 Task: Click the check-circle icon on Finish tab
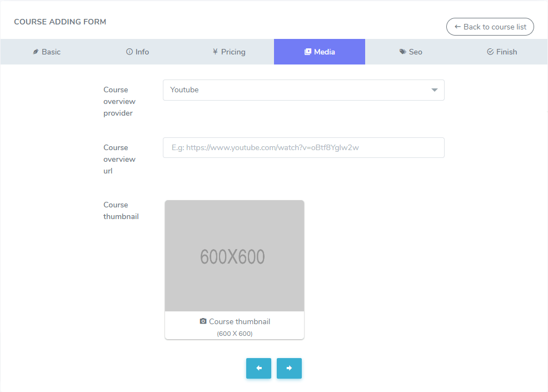(x=490, y=52)
